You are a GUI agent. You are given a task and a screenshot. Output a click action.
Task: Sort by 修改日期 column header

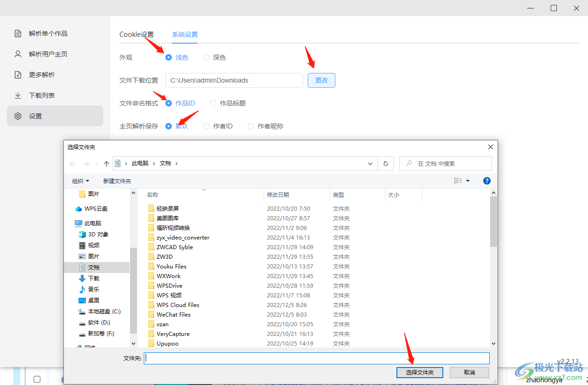(x=297, y=195)
